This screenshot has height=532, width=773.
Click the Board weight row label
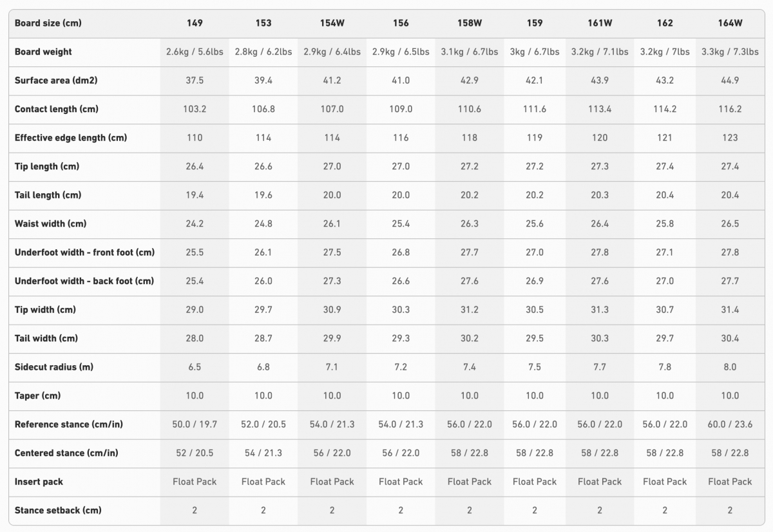[43, 52]
